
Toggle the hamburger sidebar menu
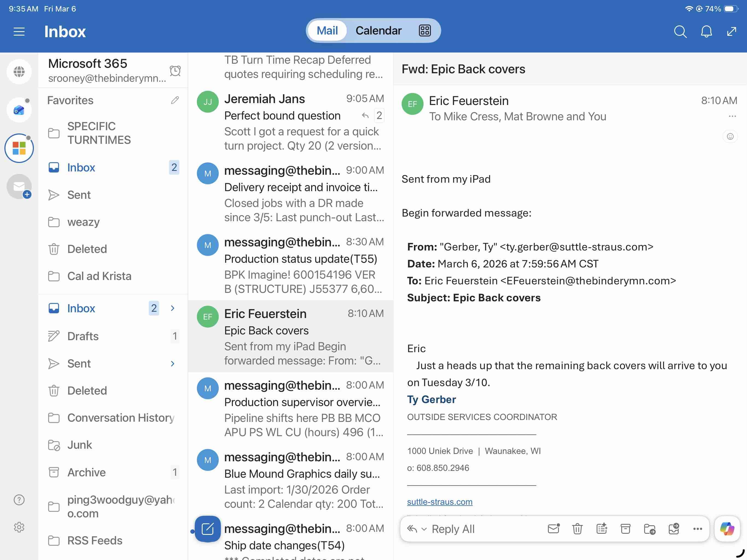coord(19,31)
